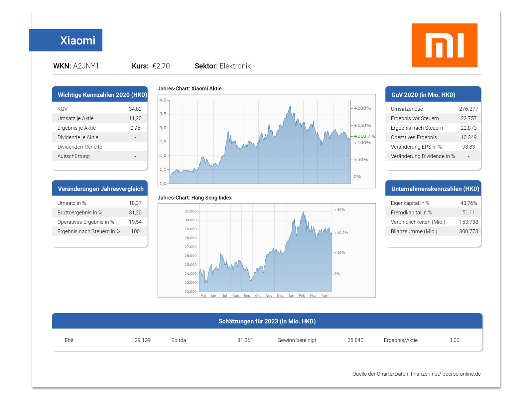The image size is (532, 399).
Task: Select the Umsatzerlöse row in GuV table
Action: [433, 109]
